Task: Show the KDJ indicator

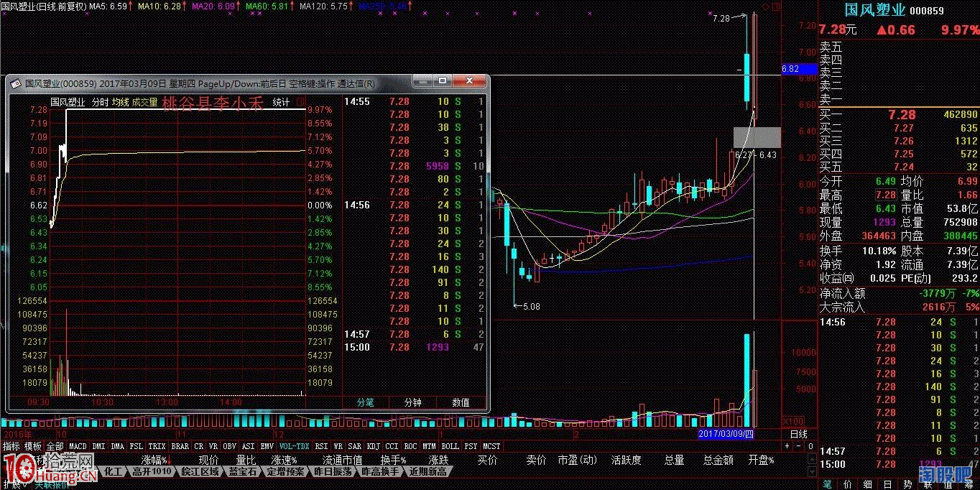Action: (374, 446)
